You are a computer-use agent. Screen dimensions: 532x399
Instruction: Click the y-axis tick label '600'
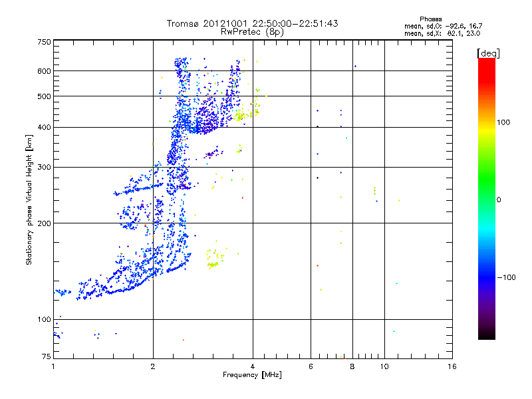[44, 71]
